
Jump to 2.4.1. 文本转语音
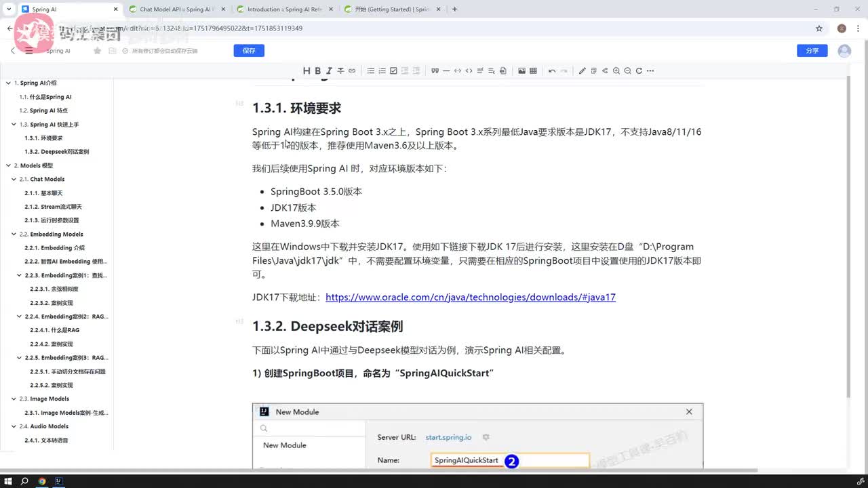coord(46,440)
